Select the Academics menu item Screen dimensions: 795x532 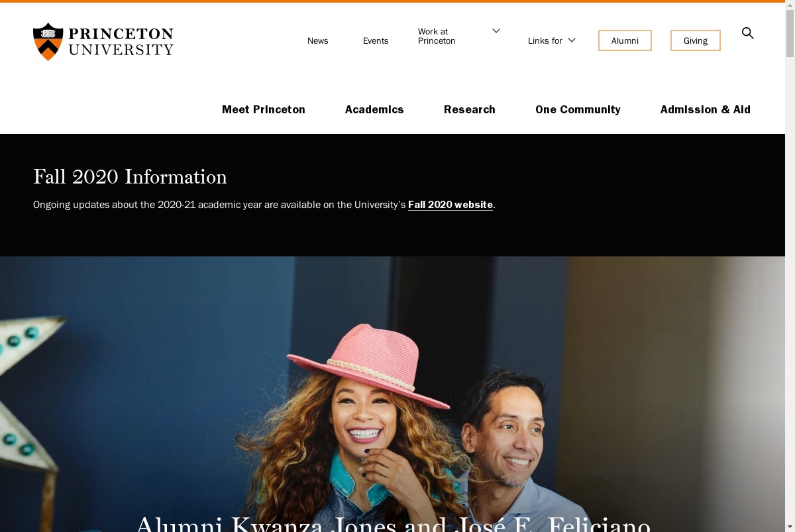click(374, 109)
